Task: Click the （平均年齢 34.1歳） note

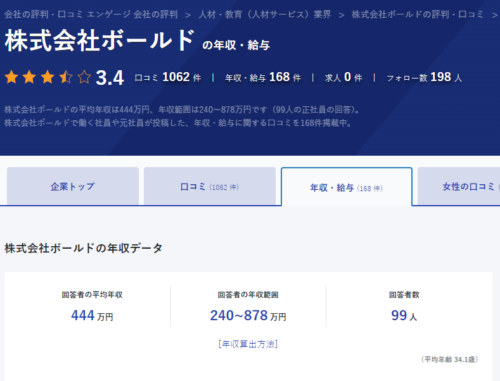Action: pyautogui.click(x=450, y=359)
